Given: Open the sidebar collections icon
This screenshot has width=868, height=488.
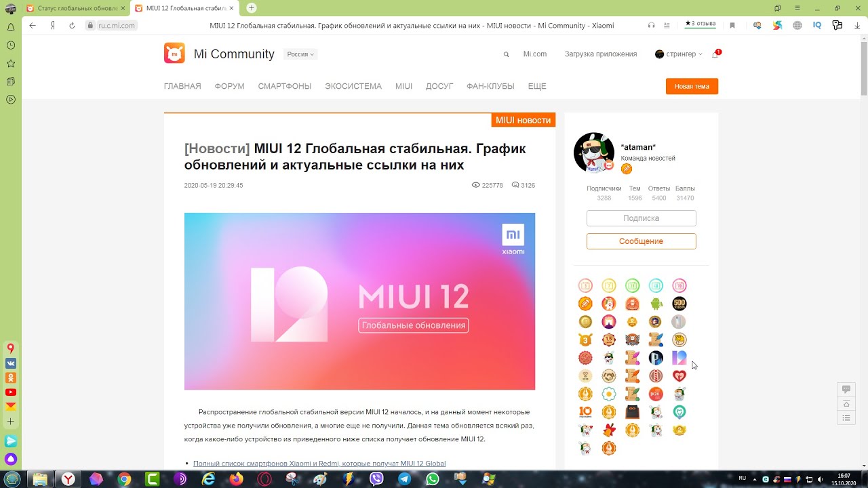Looking at the screenshot, I should [x=11, y=81].
